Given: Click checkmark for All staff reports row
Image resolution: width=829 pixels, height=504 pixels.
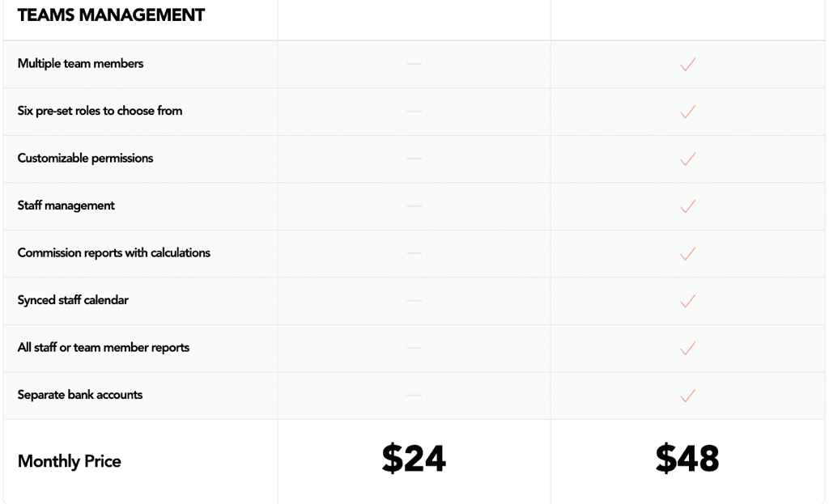Looking at the screenshot, I should point(688,348).
